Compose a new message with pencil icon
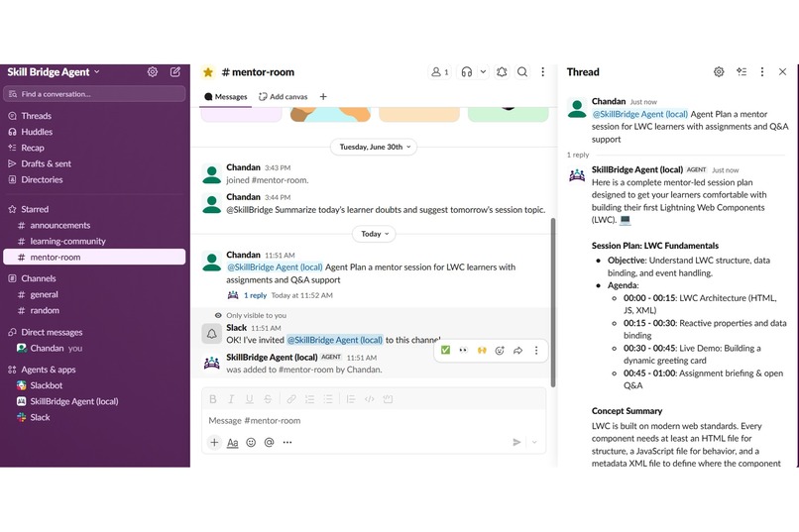 coord(175,71)
